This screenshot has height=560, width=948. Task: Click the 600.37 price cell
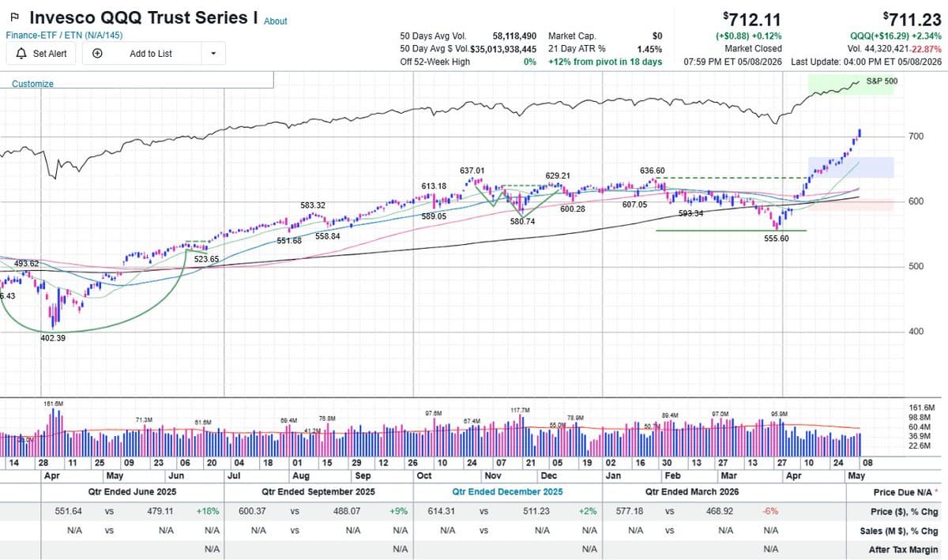252,512
